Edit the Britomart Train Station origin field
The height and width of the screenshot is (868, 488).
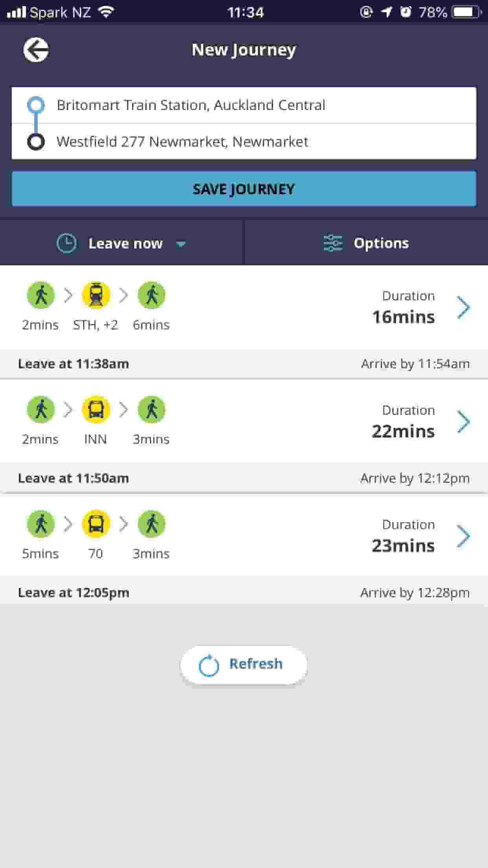tap(244, 105)
